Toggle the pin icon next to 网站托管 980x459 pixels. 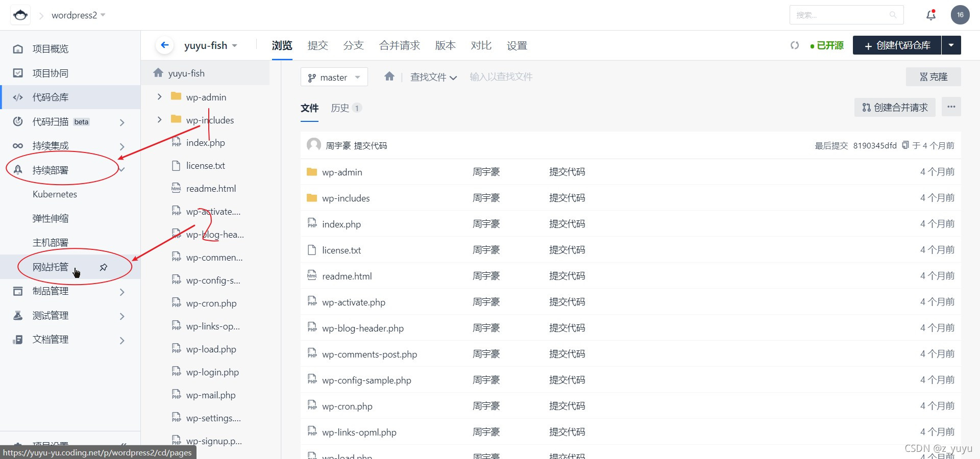pos(104,267)
